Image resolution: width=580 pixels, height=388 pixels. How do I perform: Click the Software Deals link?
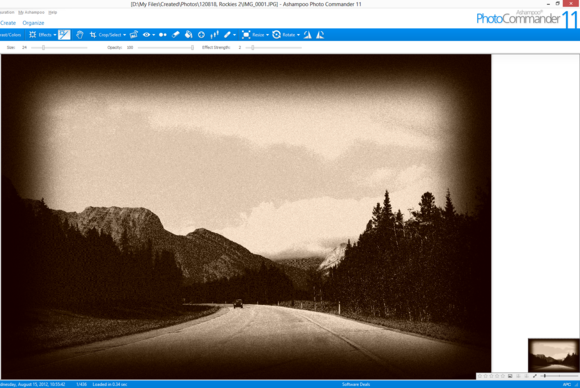point(356,384)
